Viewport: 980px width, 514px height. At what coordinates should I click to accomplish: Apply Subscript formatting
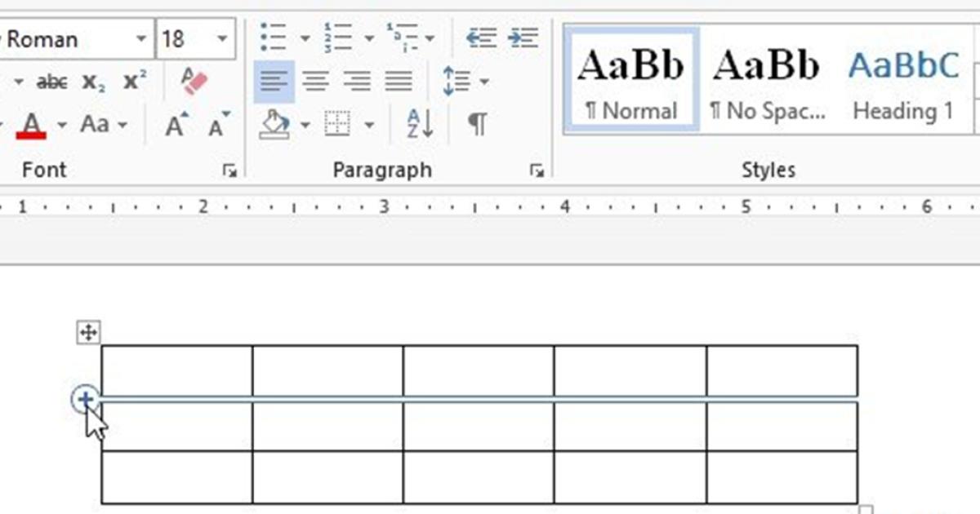click(94, 82)
